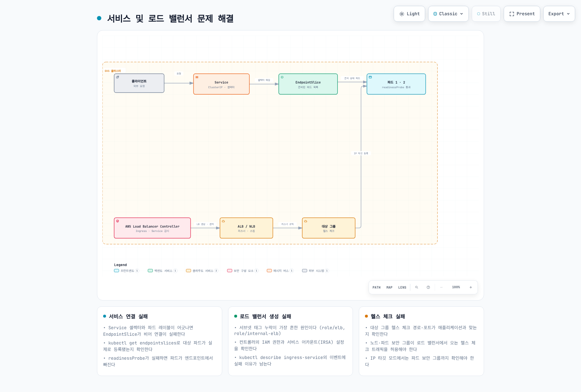This screenshot has height=392, width=581.
Task: Click the IP 타깃 모드 bullet text
Action: pos(419,361)
